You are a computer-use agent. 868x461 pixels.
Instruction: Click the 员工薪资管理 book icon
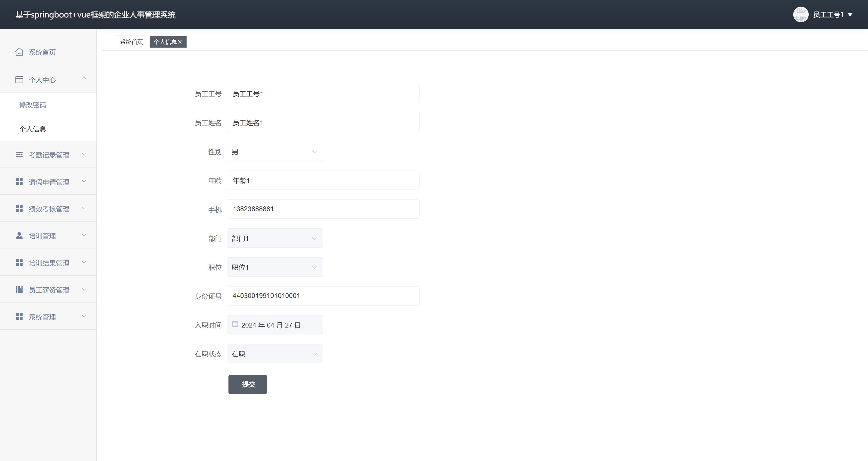tap(19, 290)
